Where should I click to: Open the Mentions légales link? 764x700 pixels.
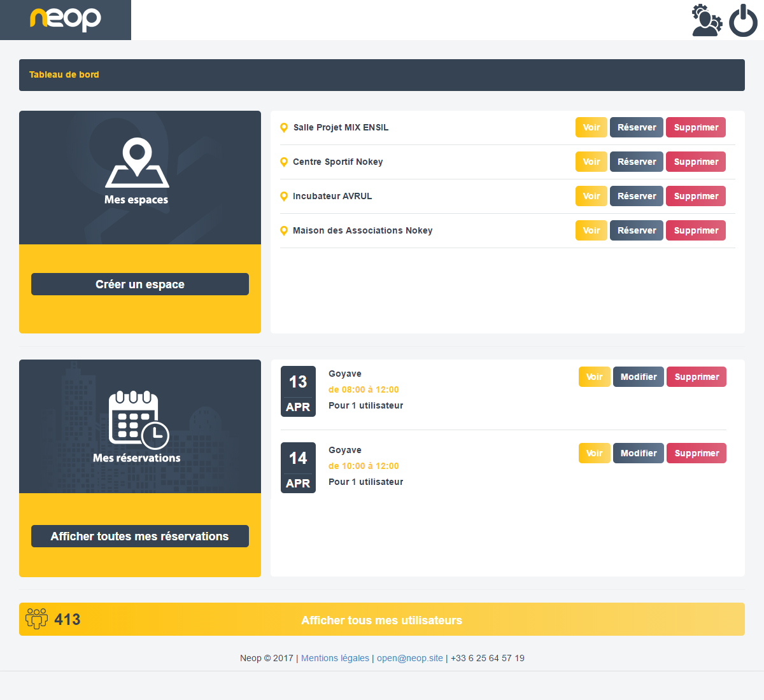click(335, 658)
